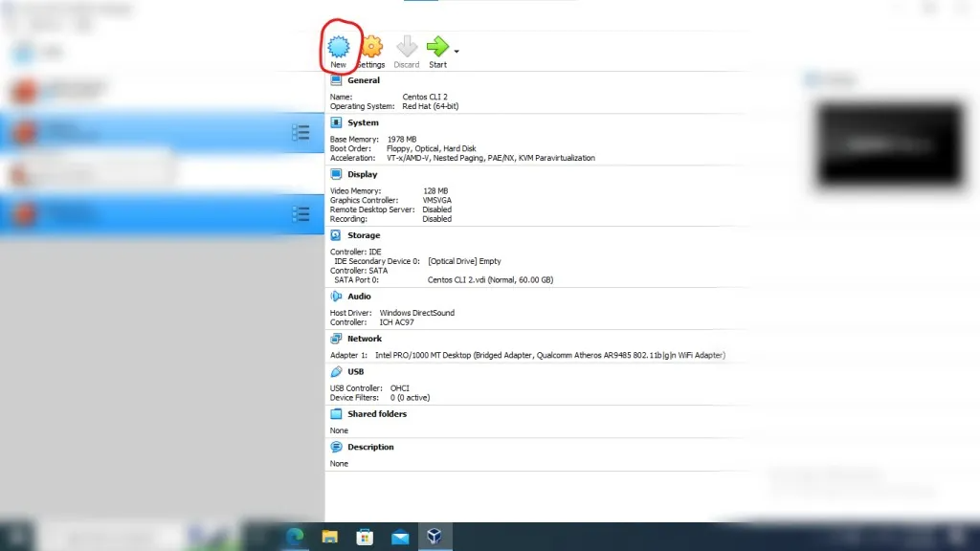Start the VM with the green arrow
Screen dimensions: 980x551
(437, 52)
